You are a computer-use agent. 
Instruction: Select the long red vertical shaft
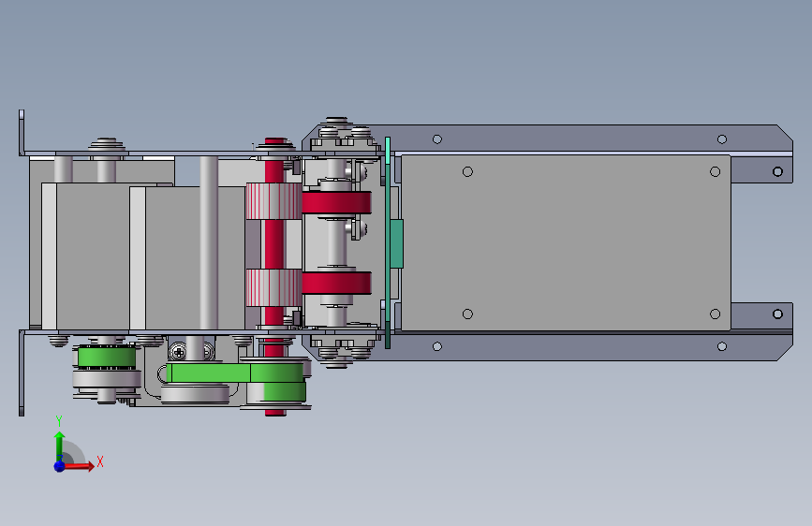275,243
